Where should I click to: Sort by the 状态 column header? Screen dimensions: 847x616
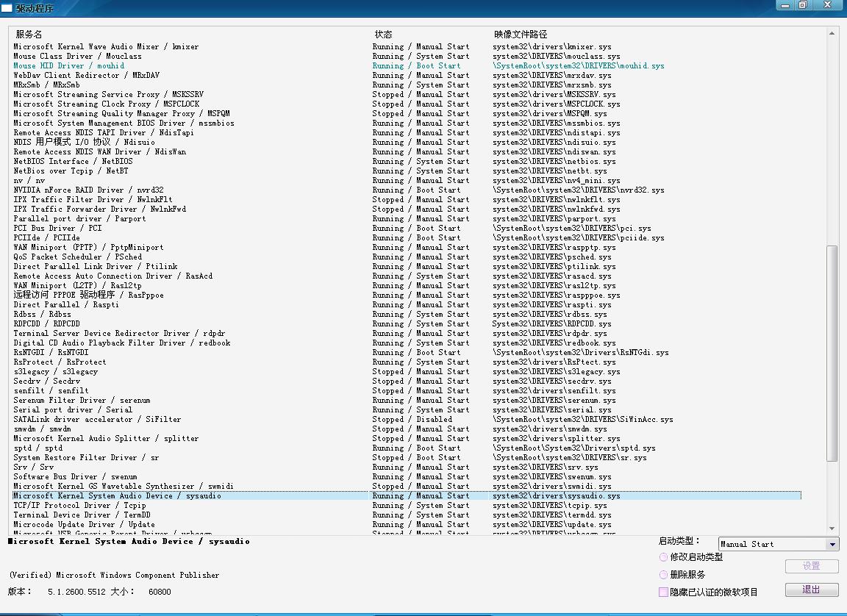[x=384, y=34]
